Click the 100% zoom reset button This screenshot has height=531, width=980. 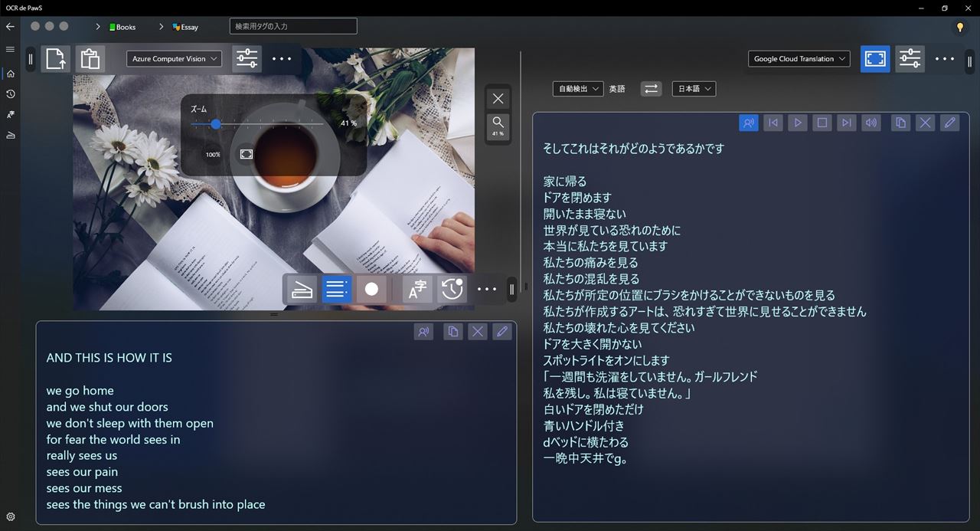click(213, 155)
